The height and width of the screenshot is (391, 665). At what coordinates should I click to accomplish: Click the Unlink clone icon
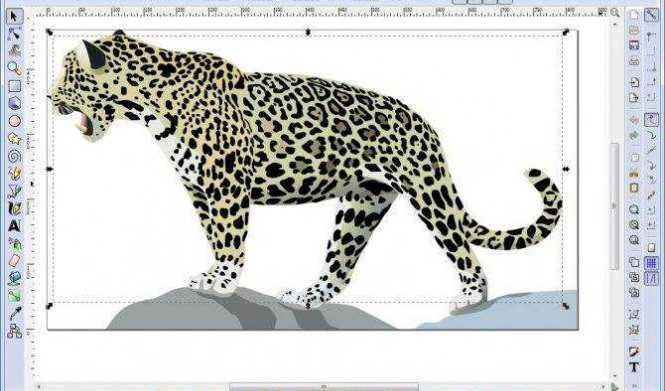(634, 292)
